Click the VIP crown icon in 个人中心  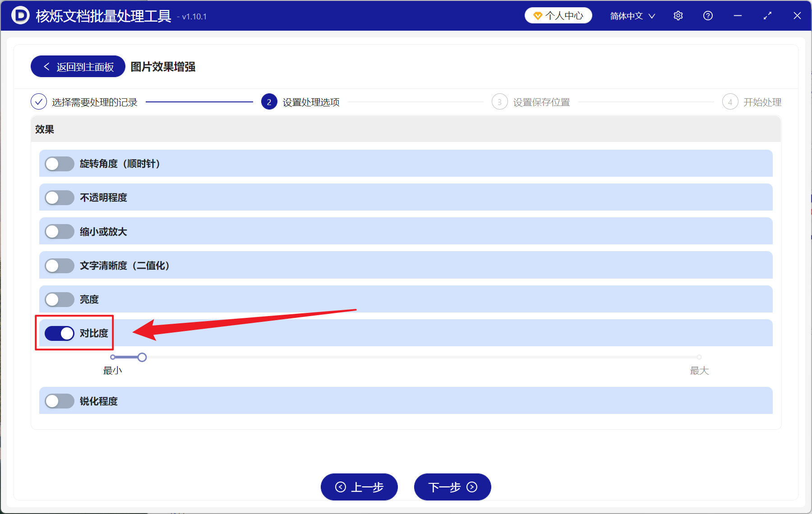[x=537, y=15]
